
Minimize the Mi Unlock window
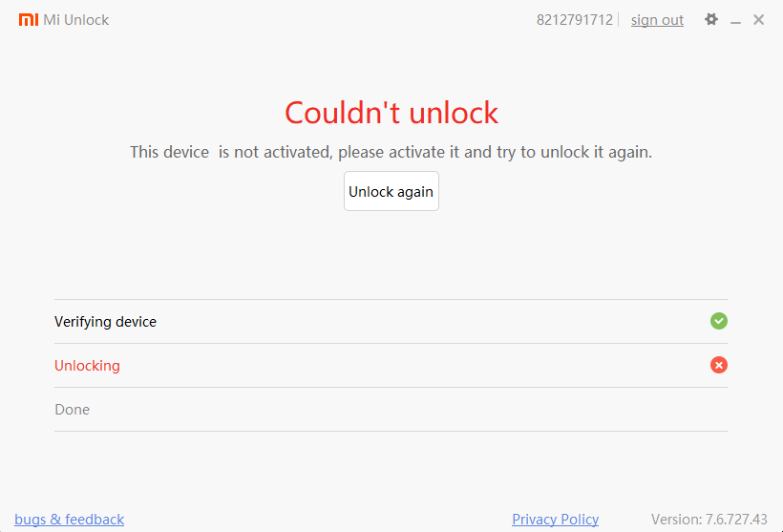(735, 22)
